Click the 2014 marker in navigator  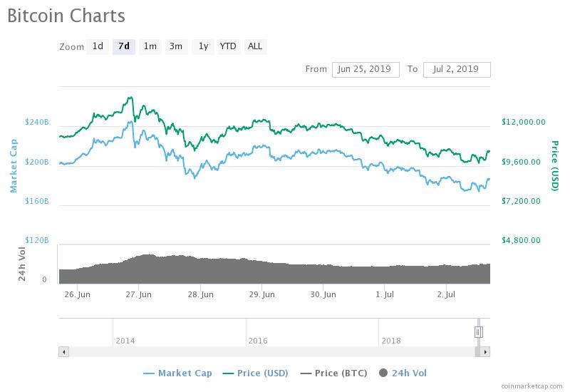(125, 341)
